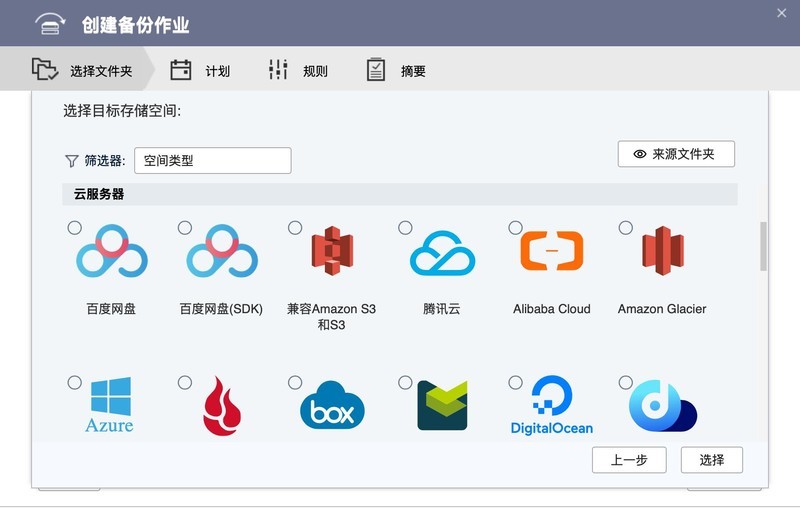Click the Alibaba Cloud logo

tap(552, 250)
